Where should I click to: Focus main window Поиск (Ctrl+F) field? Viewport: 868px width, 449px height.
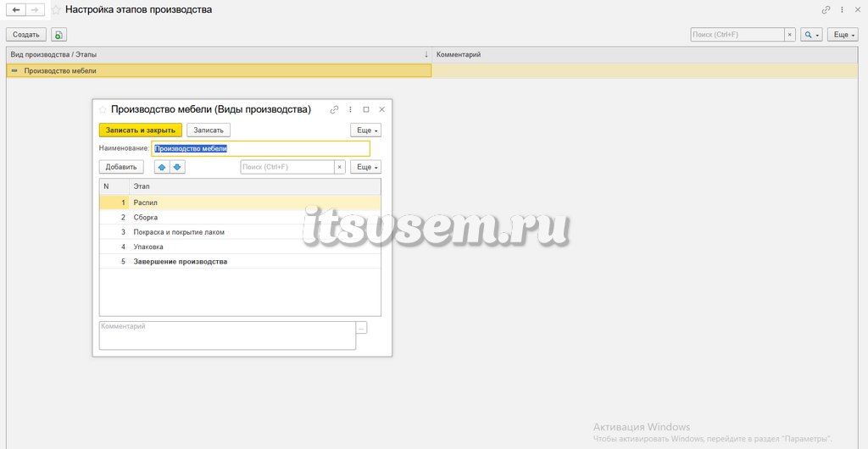[737, 34]
